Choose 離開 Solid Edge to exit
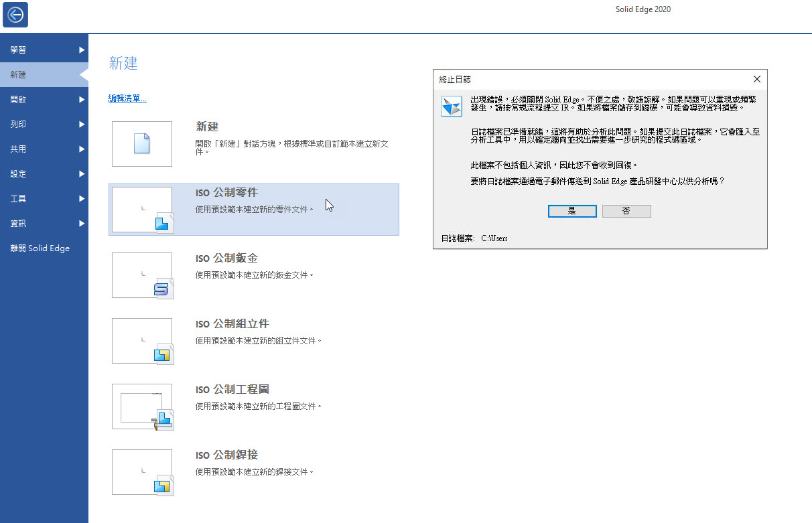The height and width of the screenshot is (523, 812). [44, 248]
